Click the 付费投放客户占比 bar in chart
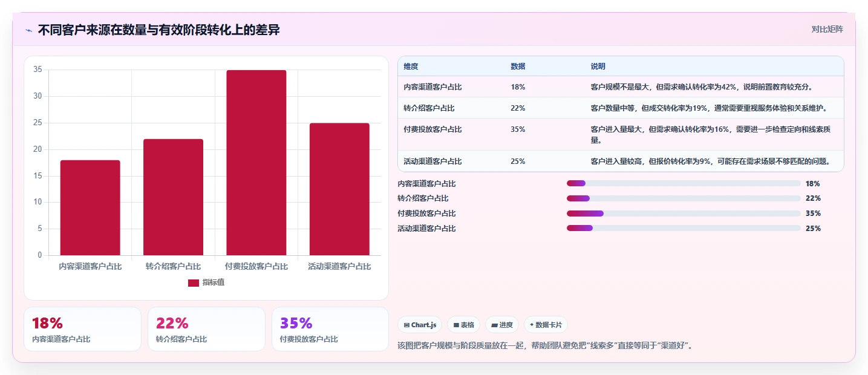 [256, 163]
